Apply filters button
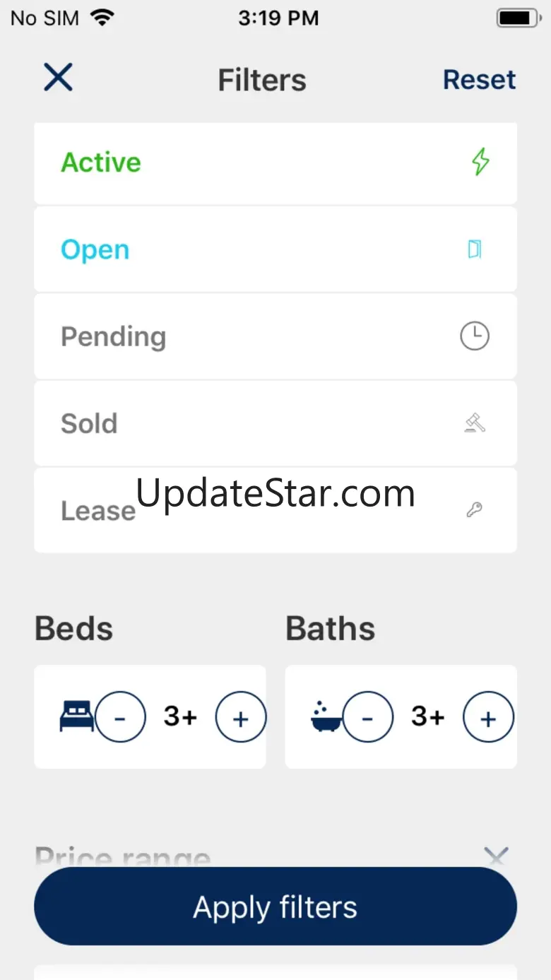 point(275,907)
